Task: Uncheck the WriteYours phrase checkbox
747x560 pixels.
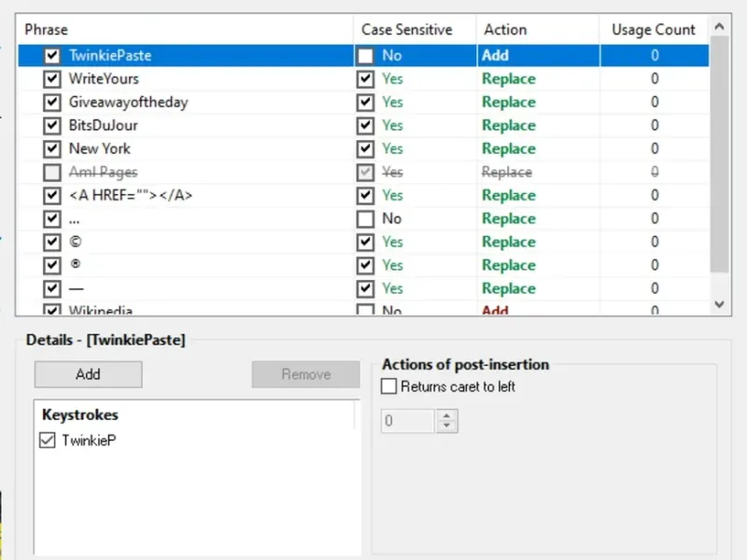Action: (x=52, y=79)
